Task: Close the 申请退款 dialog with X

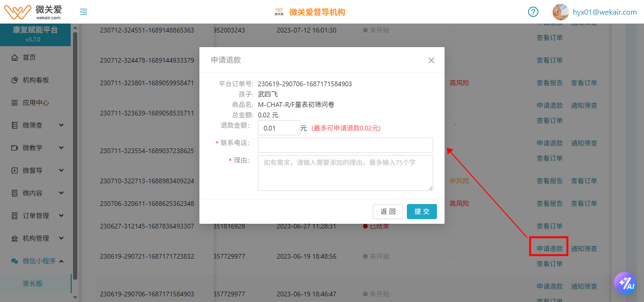Action: tap(431, 60)
